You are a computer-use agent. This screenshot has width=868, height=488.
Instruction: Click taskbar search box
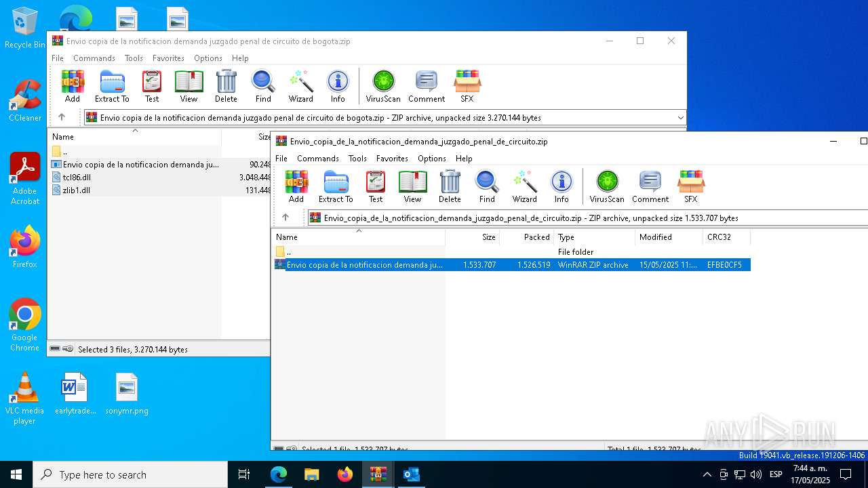[130, 474]
